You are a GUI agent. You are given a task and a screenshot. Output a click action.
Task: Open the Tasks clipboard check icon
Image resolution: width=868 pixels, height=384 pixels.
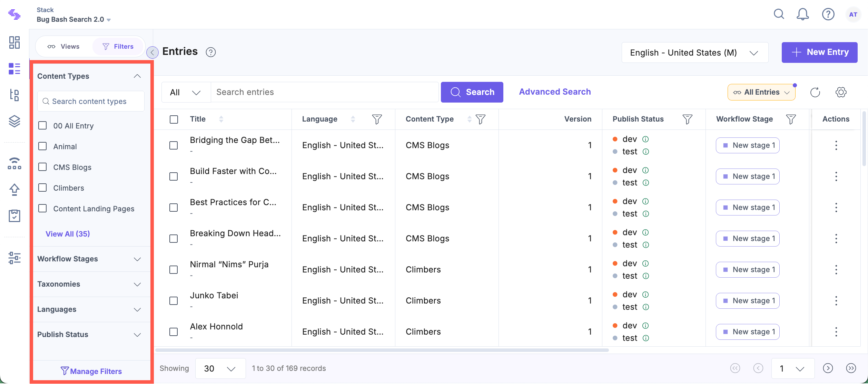pyautogui.click(x=14, y=216)
